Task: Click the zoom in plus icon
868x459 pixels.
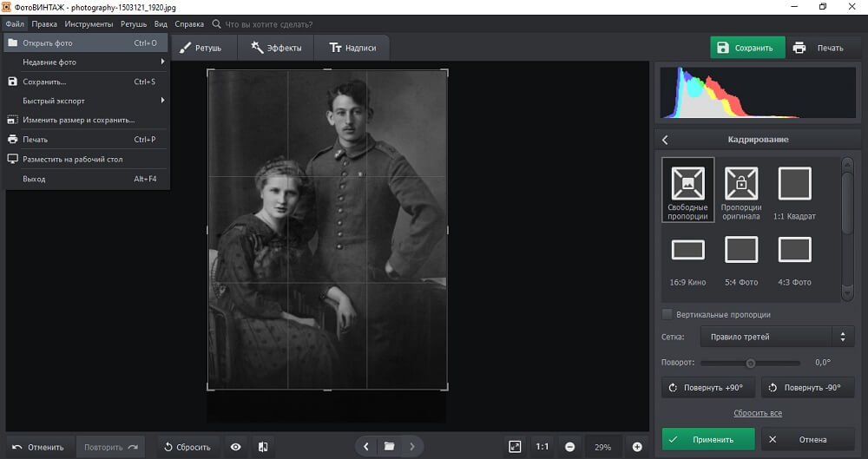Action: point(637,447)
